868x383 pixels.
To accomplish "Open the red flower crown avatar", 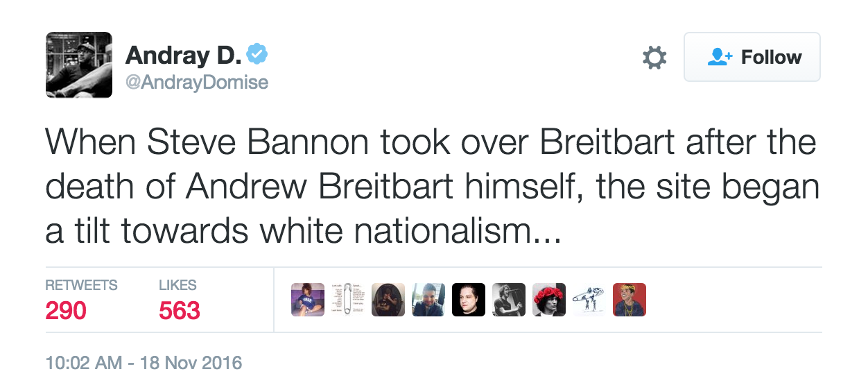I will click(x=549, y=300).
